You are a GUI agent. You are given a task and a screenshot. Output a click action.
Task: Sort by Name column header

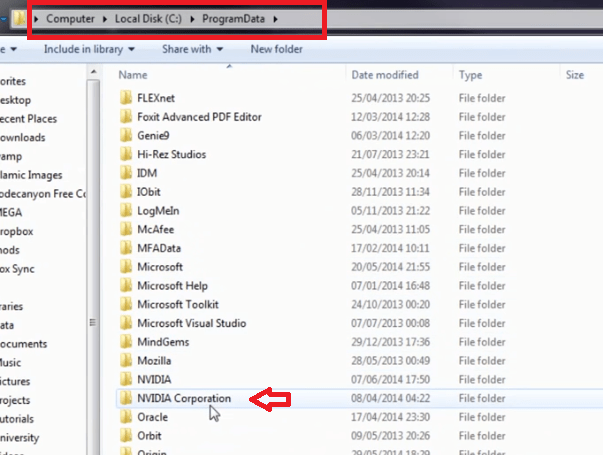coord(133,75)
